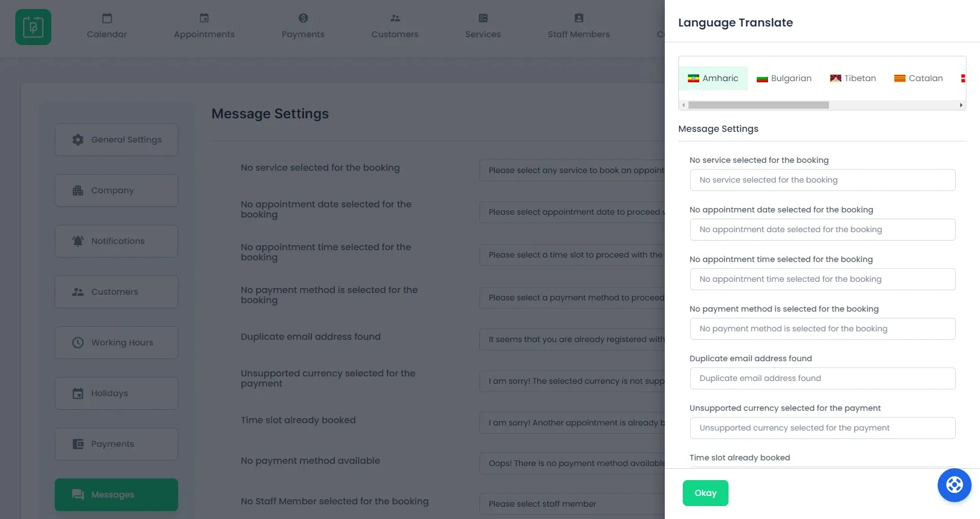Click the Customers icon in navigation
This screenshot has height=519, width=980.
point(395,17)
